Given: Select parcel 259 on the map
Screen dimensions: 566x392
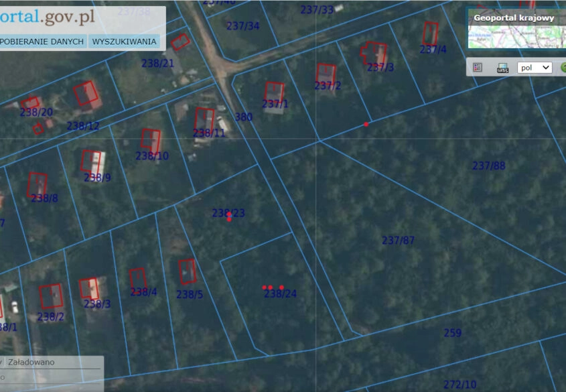Looking at the screenshot, I should tap(452, 333).
